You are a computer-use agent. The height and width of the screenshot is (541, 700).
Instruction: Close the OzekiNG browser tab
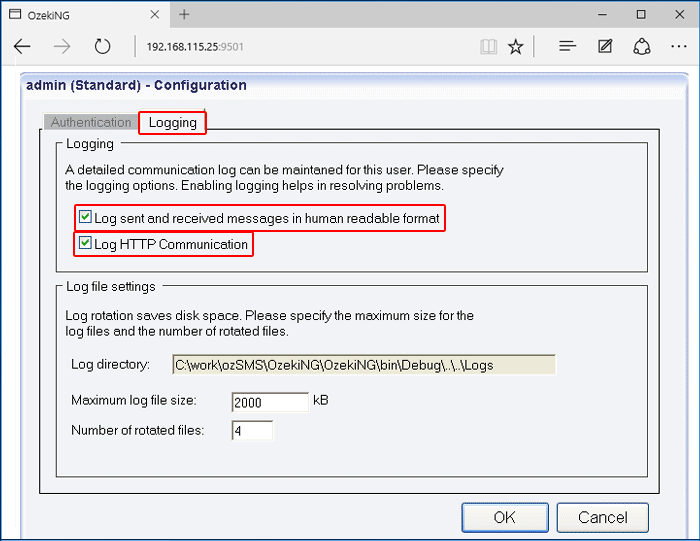tap(155, 15)
